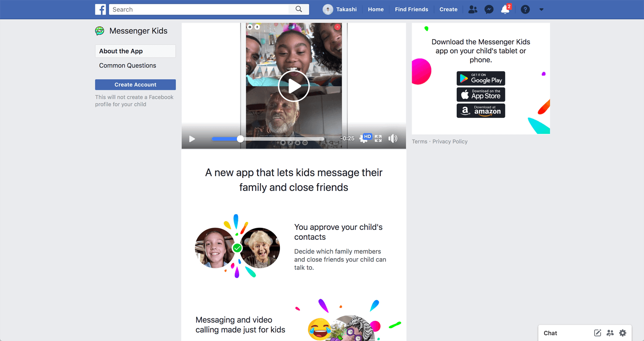
Task: Click the Messenger Kids logo icon
Action: 100,31
